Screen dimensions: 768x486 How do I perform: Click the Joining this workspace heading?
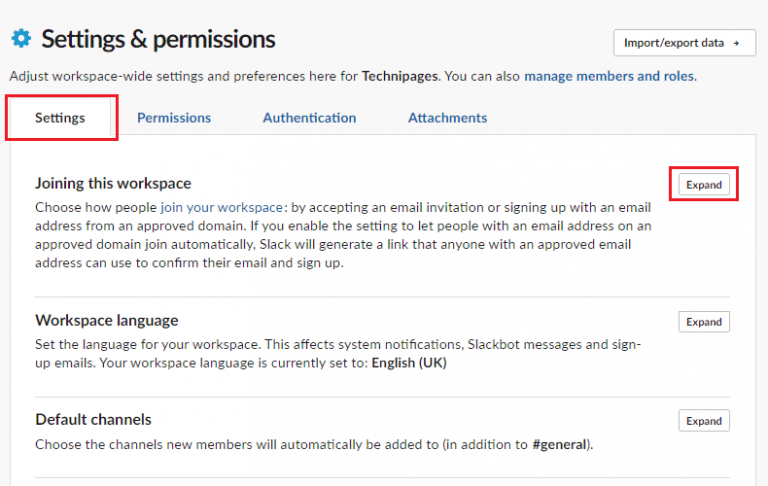pyautogui.click(x=113, y=184)
